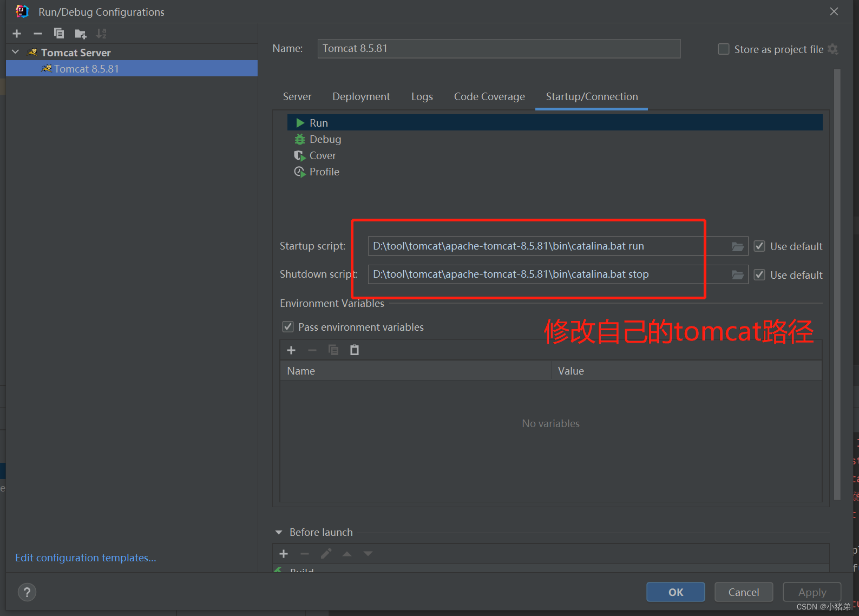Move Before launch task up
Screen dimensions: 859x616
coord(347,554)
